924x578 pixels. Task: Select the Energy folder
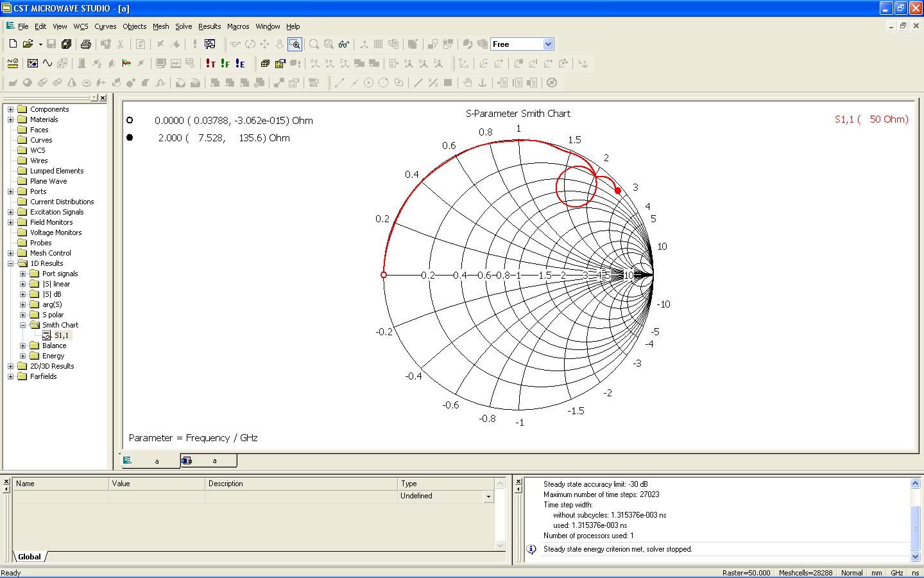53,356
